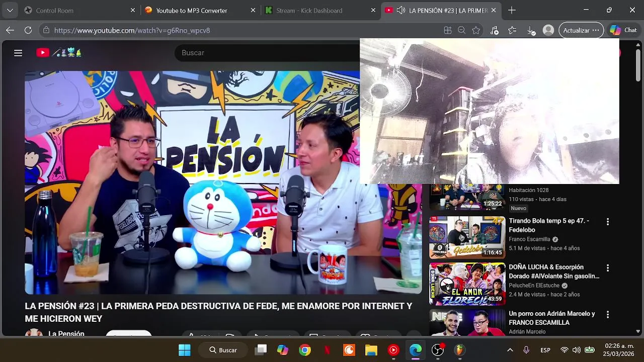Close the Youtube to MP3 Converter tab
644x362 pixels.
[x=253, y=10]
